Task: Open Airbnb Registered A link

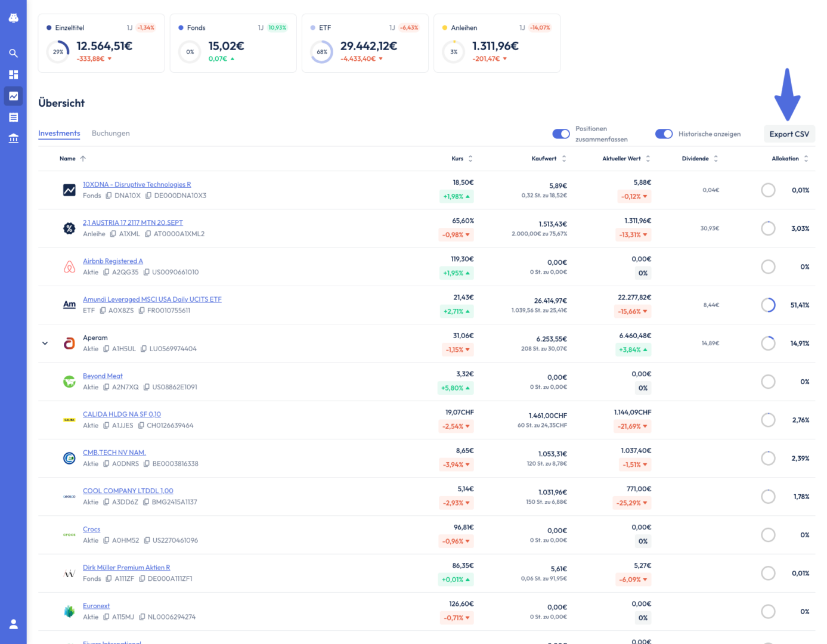Action: 113,261
